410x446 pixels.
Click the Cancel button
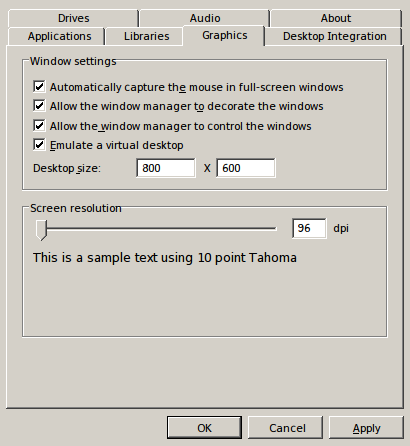tap(287, 428)
